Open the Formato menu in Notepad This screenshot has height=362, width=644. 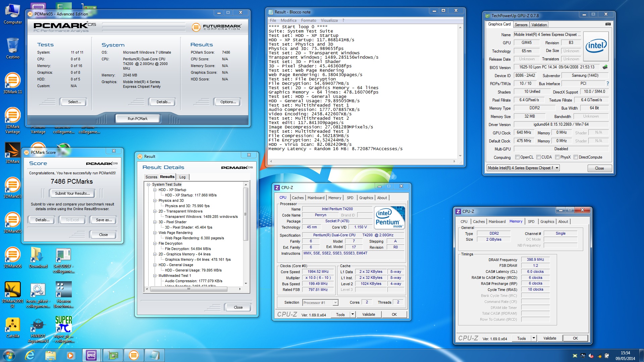point(308,20)
